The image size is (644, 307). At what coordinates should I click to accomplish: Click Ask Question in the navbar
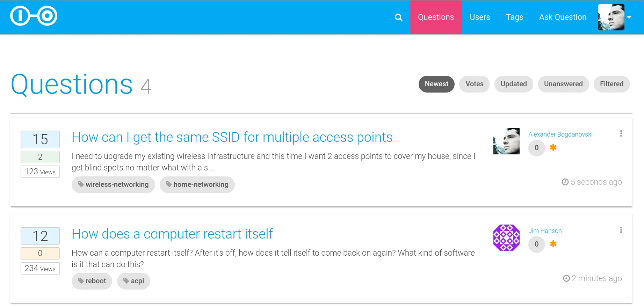[563, 17]
